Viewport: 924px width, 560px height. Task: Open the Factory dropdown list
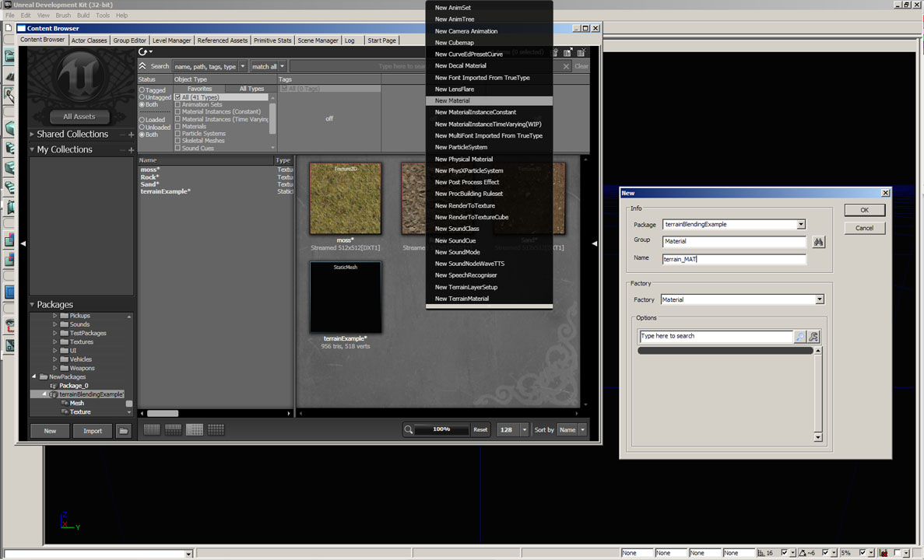pos(819,299)
